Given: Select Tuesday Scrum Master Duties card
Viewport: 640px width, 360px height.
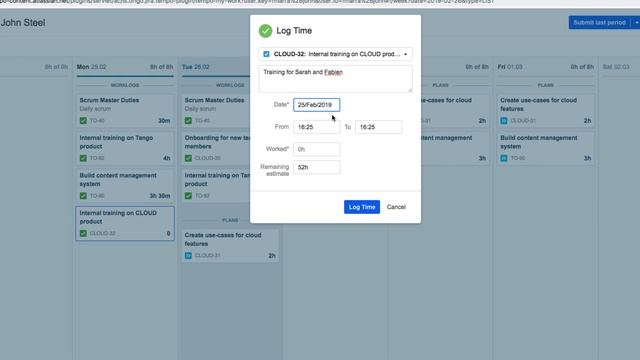Looking at the screenshot, I should [x=216, y=110].
